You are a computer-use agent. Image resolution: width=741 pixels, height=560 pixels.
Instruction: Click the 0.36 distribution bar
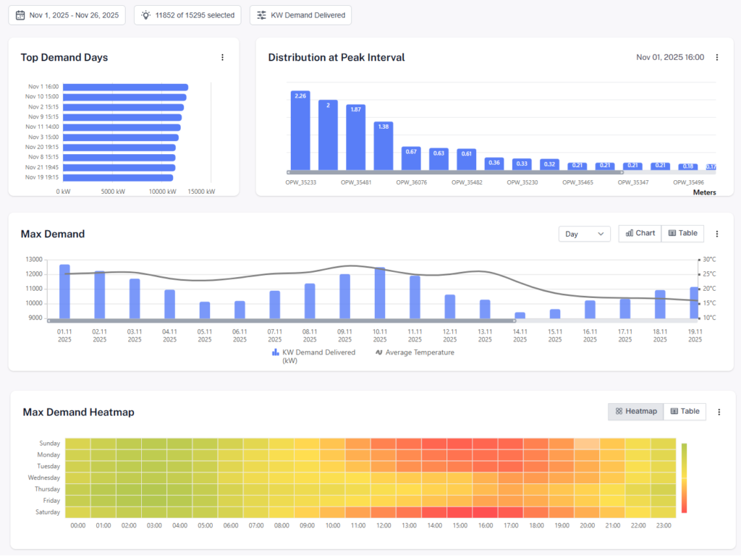[494, 164]
